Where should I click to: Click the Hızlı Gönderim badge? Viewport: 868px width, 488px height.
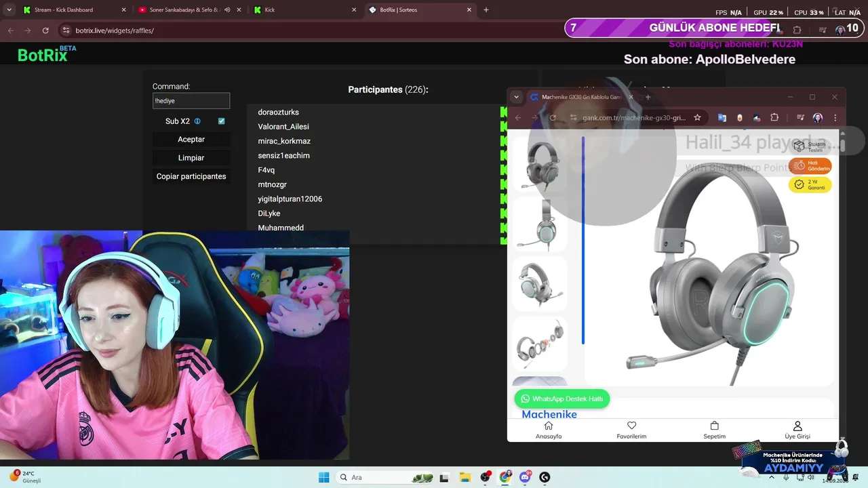click(810, 166)
